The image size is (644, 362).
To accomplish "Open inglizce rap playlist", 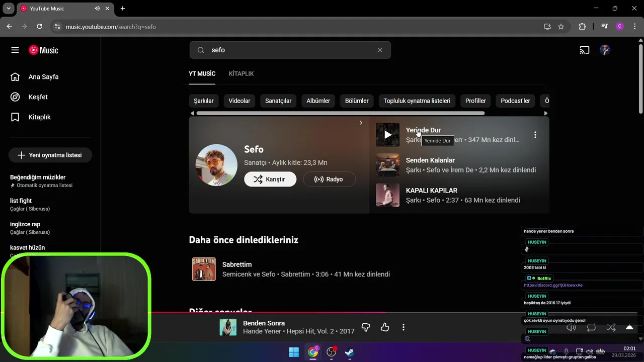I will [25, 224].
